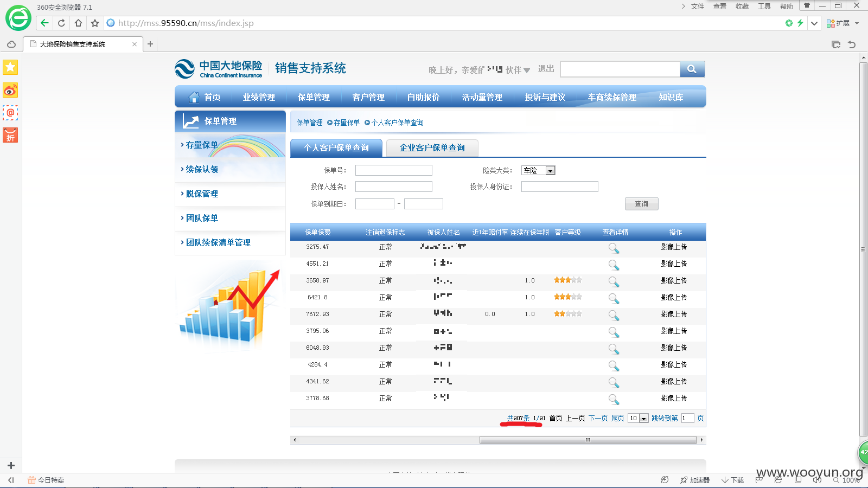Click the vertical page scrollbar
The width and height of the screenshot is (868, 488).
(x=863, y=249)
